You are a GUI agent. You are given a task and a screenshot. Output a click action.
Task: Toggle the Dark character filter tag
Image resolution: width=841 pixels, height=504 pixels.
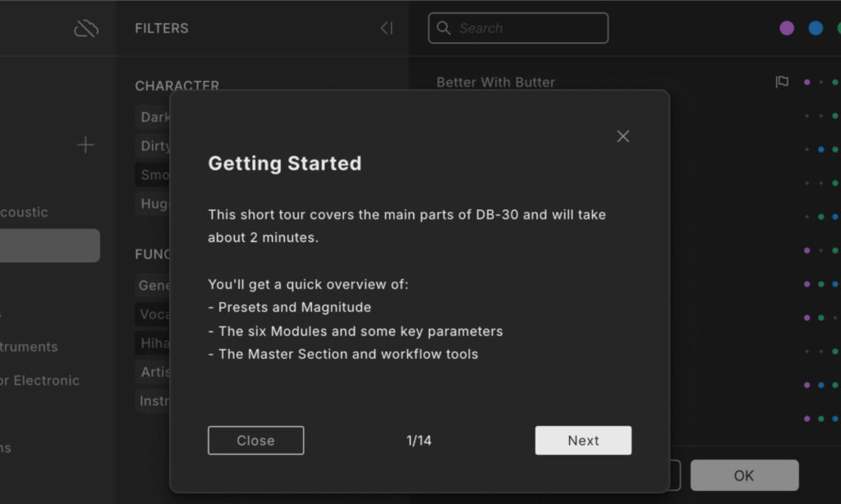pyautogui.click(x=154, y=117)
